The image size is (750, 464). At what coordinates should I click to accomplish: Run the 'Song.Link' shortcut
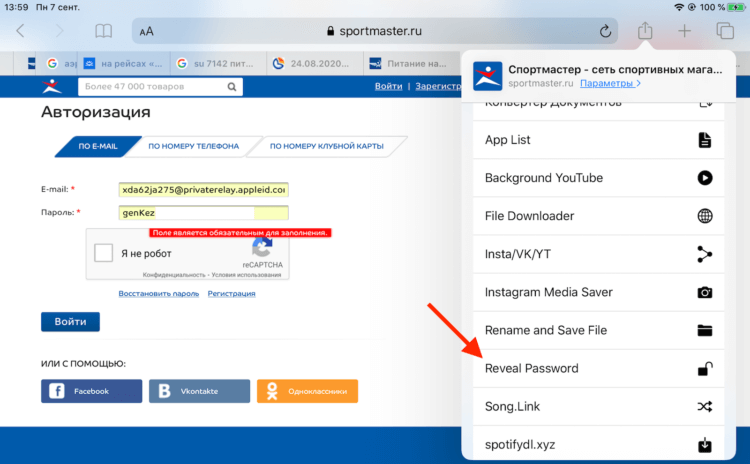tap(598, 407)
